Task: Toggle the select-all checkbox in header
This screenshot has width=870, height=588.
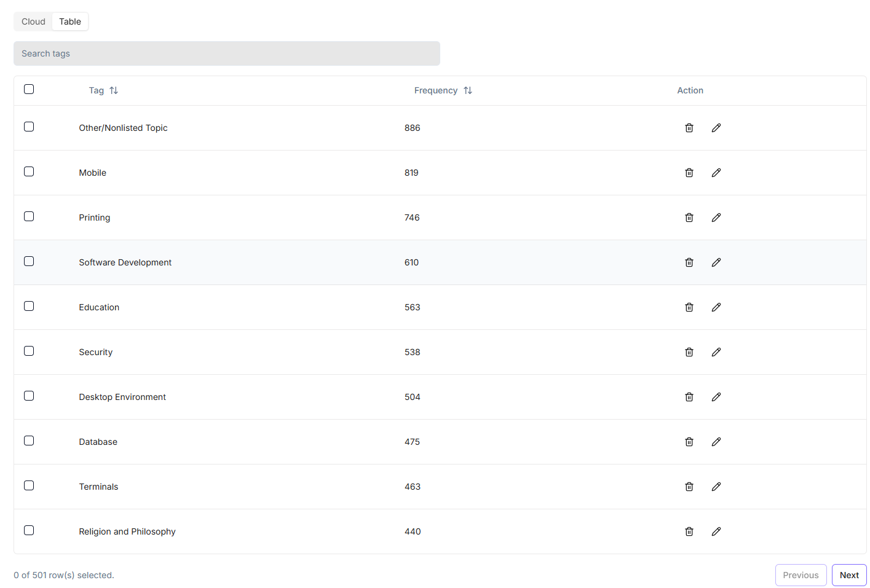Action: 29,89
